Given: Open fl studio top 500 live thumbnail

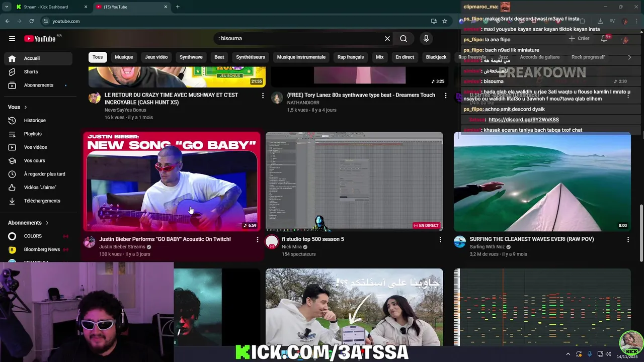Looking at the screenshot, I should (354, 182).
